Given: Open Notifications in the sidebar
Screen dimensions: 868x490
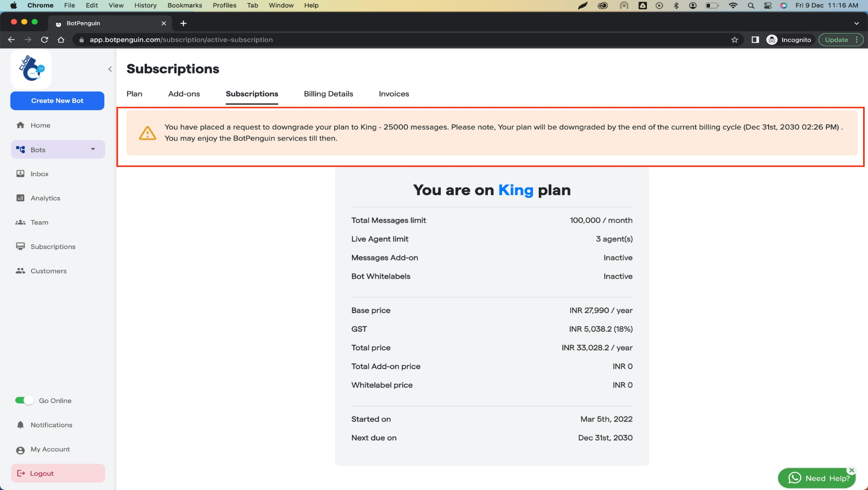Looking at the screenshot, I should click(x=51, y=425).
